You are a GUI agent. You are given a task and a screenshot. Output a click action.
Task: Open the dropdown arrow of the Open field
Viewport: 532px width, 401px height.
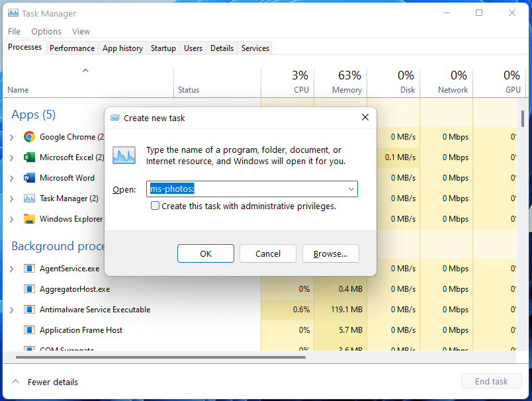[x=351, y=189]
